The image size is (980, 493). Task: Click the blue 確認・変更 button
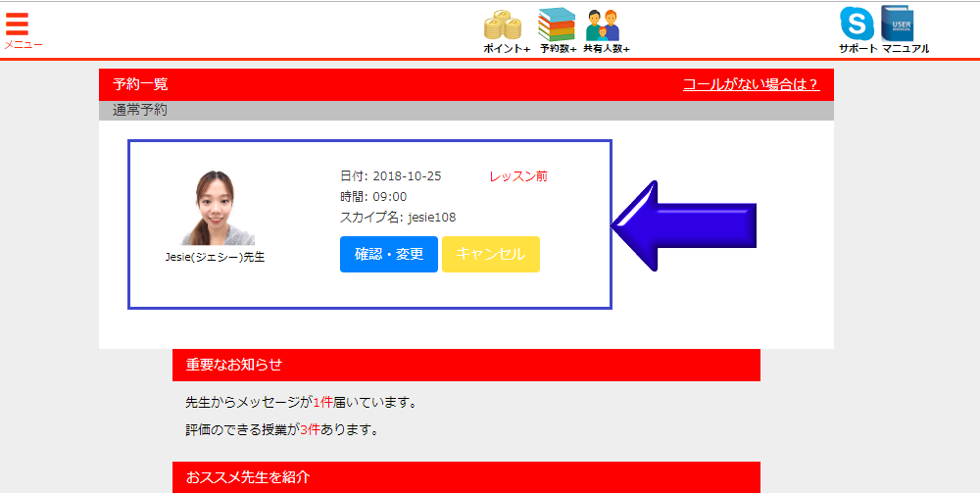click(389, 254)
